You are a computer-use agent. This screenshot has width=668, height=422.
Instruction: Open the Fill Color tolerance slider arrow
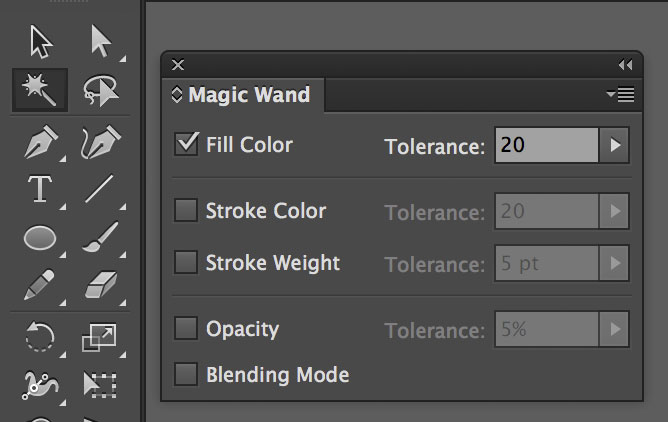point(614,145)
